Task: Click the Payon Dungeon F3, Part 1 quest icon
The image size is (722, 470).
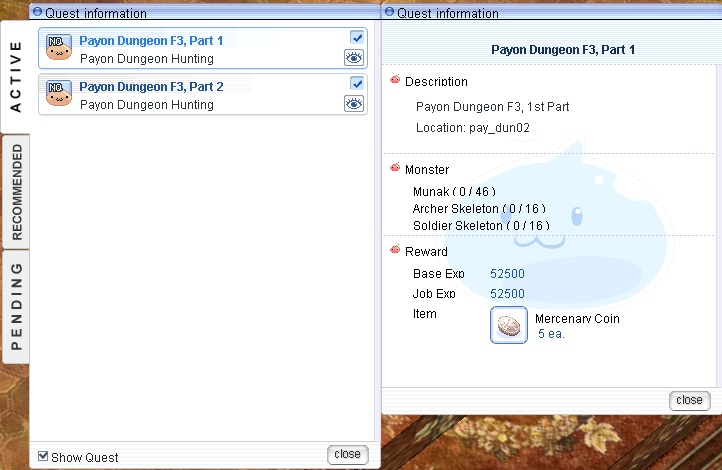Action: (x=58, y=49)
